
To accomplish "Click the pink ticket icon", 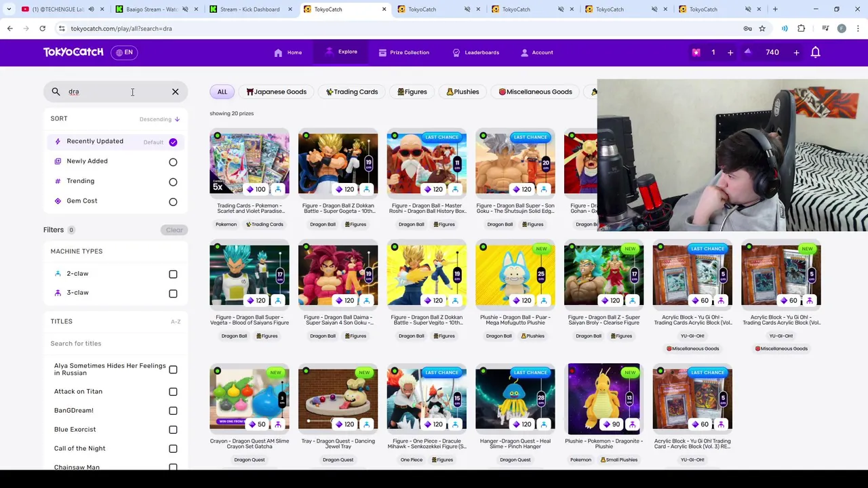I will (696, 52).
